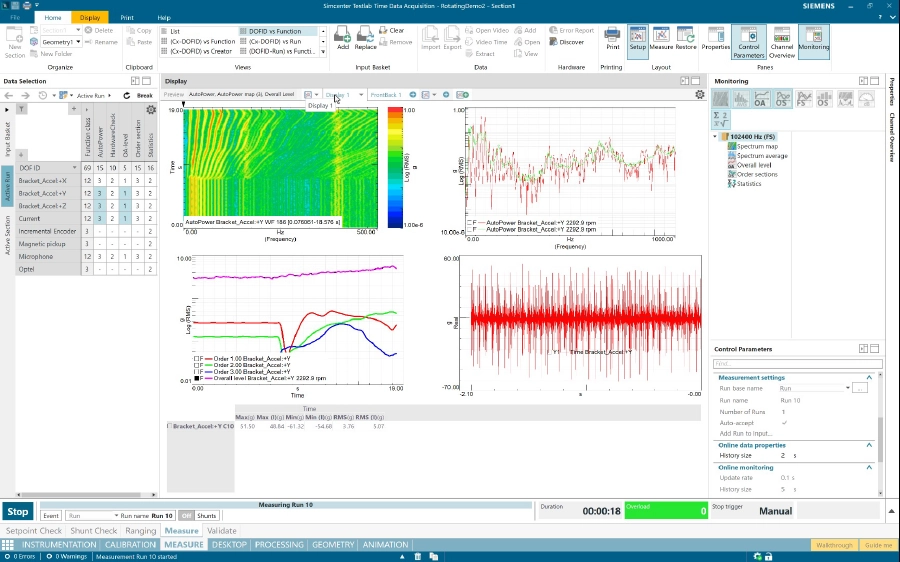Open the Display ribbon tab
This screenshot has width=900, height=562.
[x=89, y=17]
